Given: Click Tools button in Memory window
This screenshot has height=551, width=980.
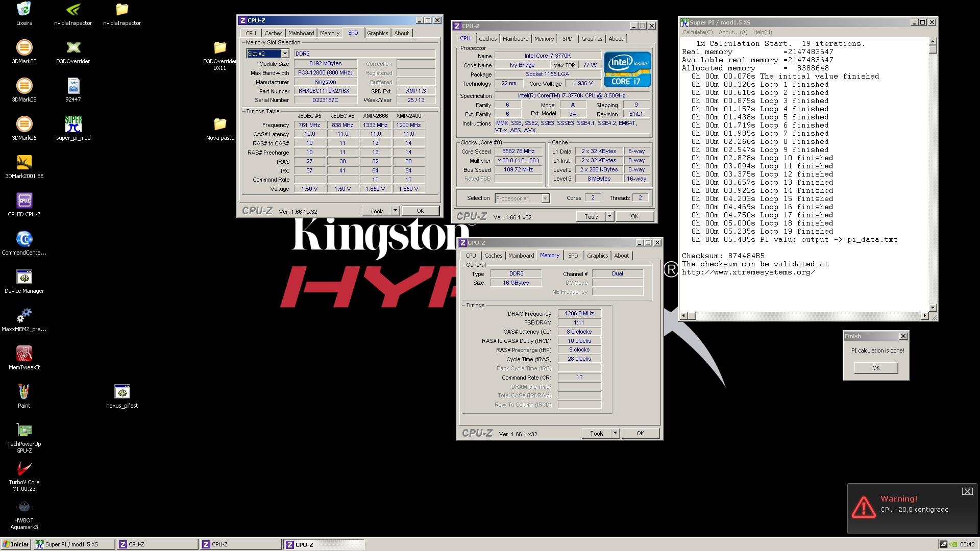Looking at the screenshot, I should coord(597,433).
